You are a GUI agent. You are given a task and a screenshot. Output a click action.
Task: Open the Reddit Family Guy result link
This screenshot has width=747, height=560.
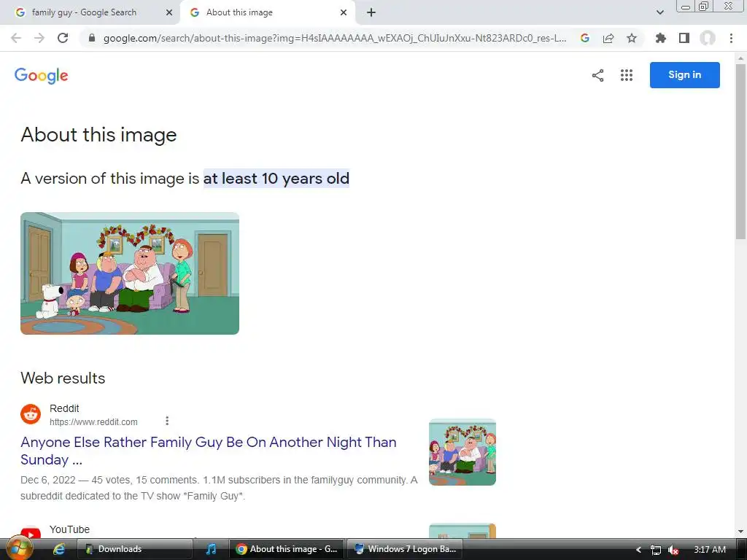coord(208,451)
